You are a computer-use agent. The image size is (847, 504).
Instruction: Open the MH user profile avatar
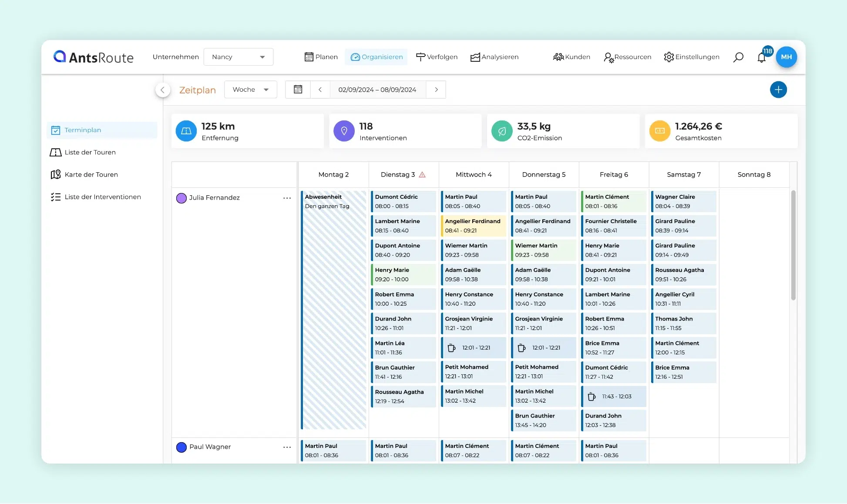[x=786, y=57]
